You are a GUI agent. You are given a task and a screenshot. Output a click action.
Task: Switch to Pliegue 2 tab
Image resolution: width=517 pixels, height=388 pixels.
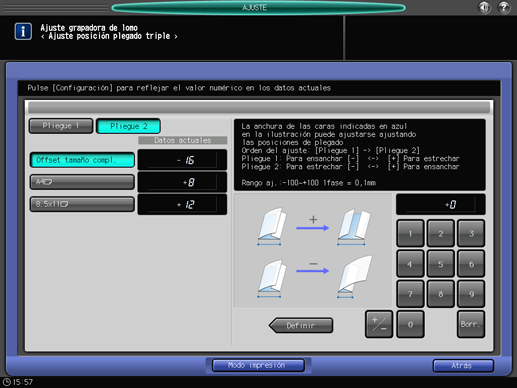pos(128,126)
